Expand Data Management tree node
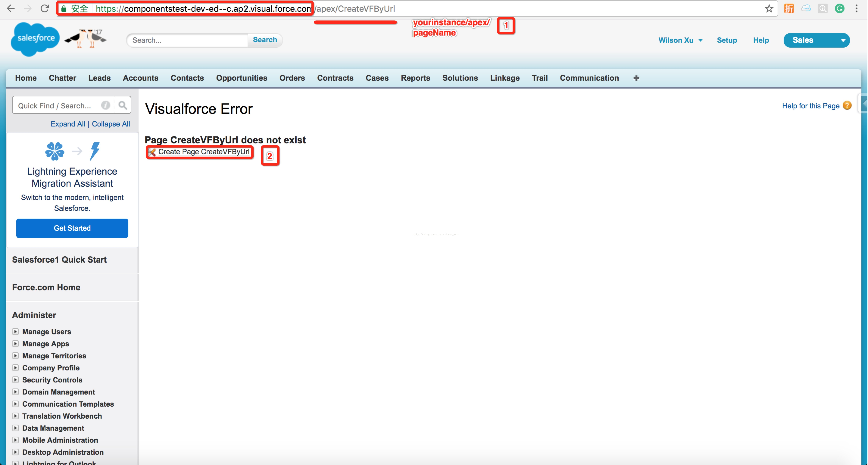This screenshot has width=868, height=465. (x=15, y=428)
